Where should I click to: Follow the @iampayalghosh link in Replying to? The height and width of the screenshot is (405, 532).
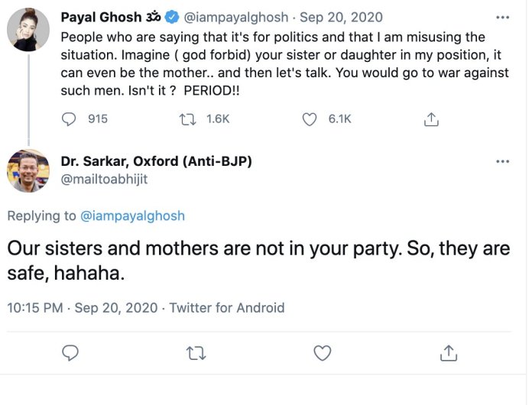click(x=132, y=216)
